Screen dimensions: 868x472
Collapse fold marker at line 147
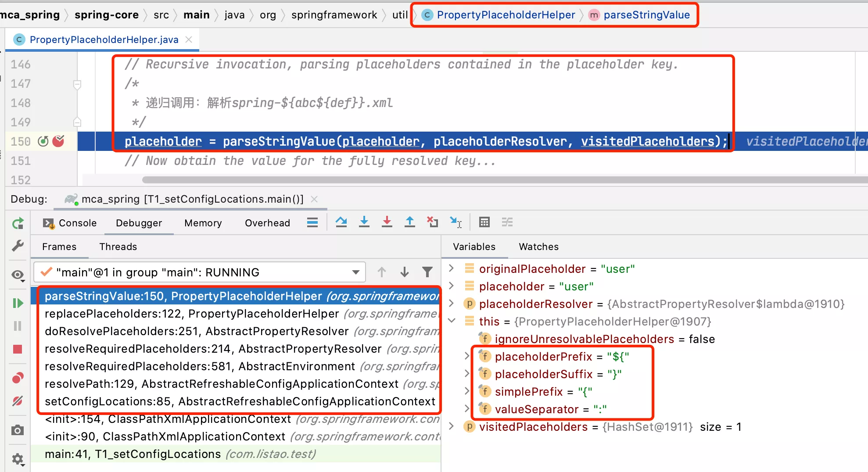pos(77,84)
